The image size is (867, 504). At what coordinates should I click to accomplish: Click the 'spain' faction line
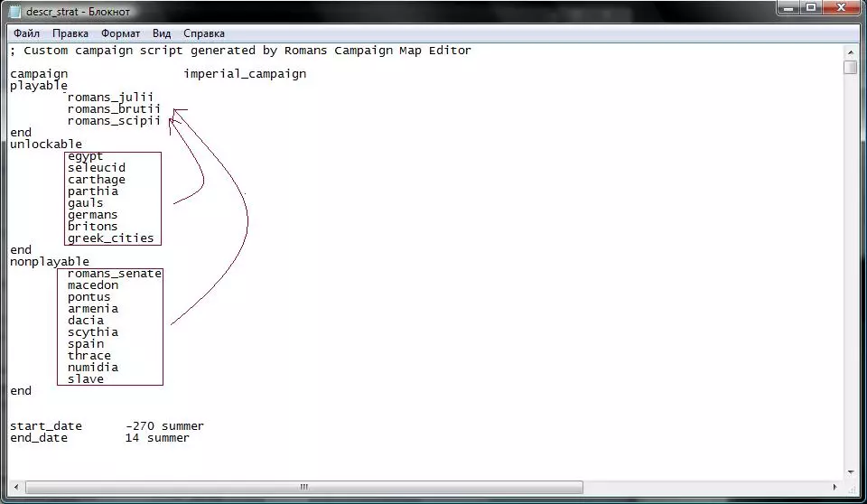pyautogui.click(x=86, y=343)
